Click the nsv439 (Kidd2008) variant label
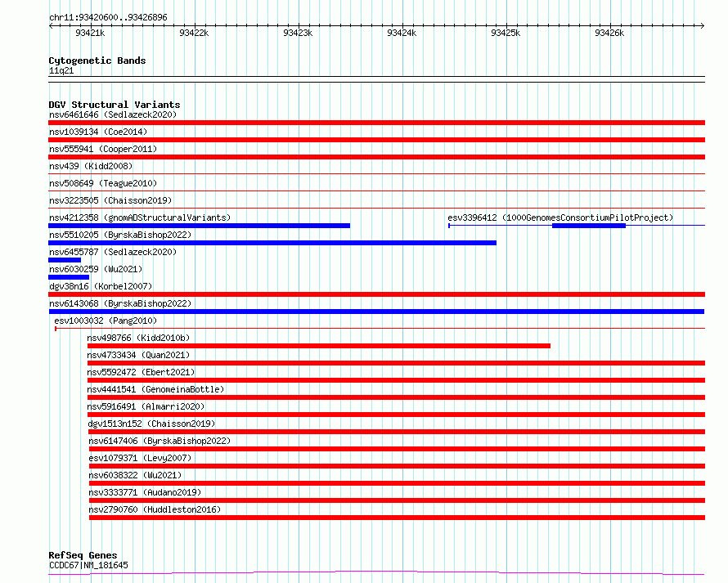This screenshot has height=583, width=728. coord(91,166)
